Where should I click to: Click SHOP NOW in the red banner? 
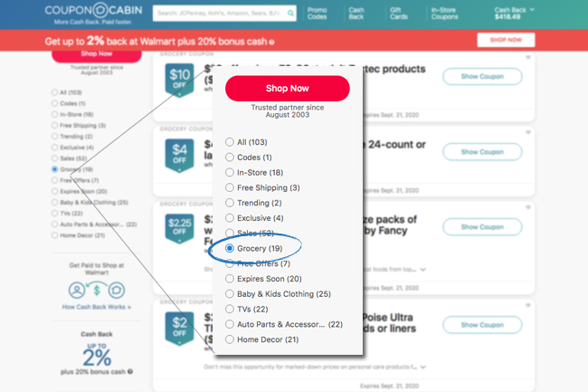coord(506,40)
